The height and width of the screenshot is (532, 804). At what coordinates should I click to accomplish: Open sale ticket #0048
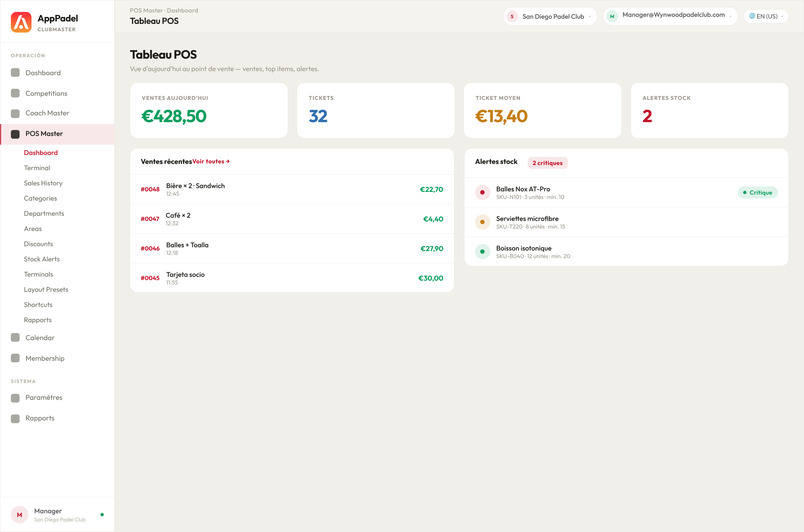click(x=292, y=189)
